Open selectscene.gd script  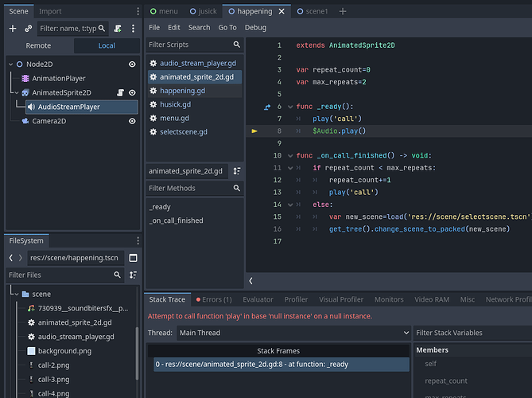coord(195,132)
